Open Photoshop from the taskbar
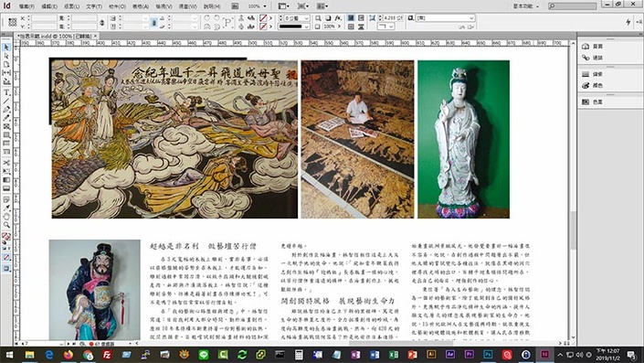Image resolution: width=644 pixels, height=363 pixels. point(488,355)
